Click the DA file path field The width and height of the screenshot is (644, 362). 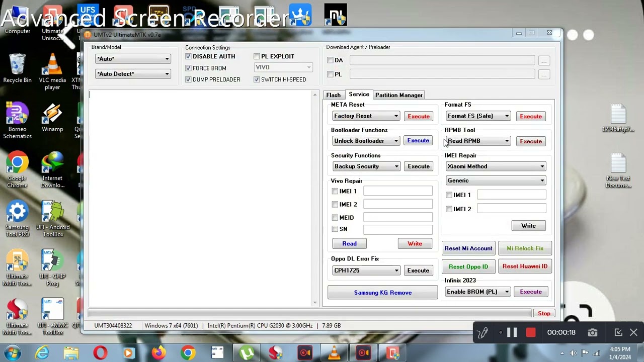[442, 60]
